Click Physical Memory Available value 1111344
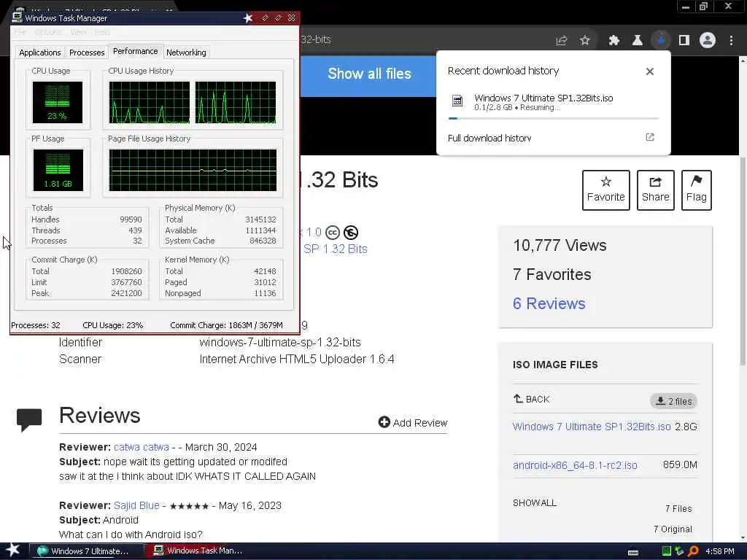Viewport: 747px width, 560px height. tap(260, 230)
